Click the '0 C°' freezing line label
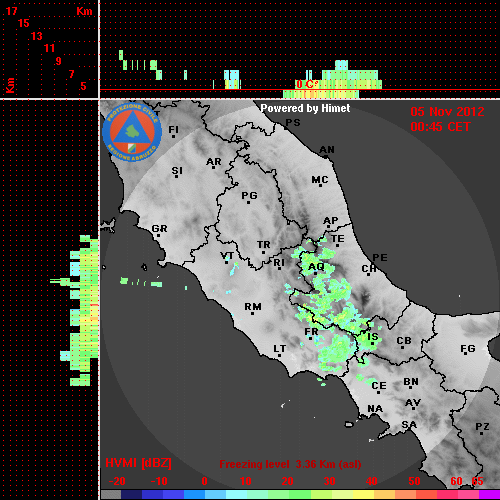The image size is (500, 500). click(x=307, y=84)
